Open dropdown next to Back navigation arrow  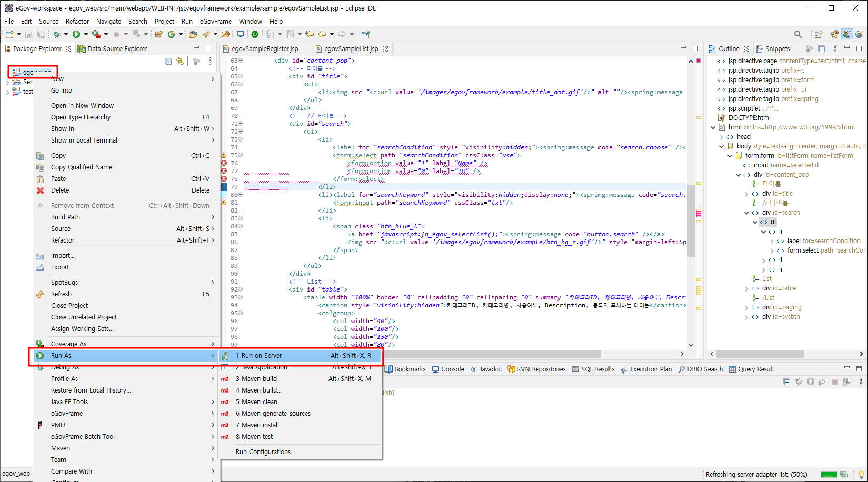pyautogui.click(x=332, y=34)
